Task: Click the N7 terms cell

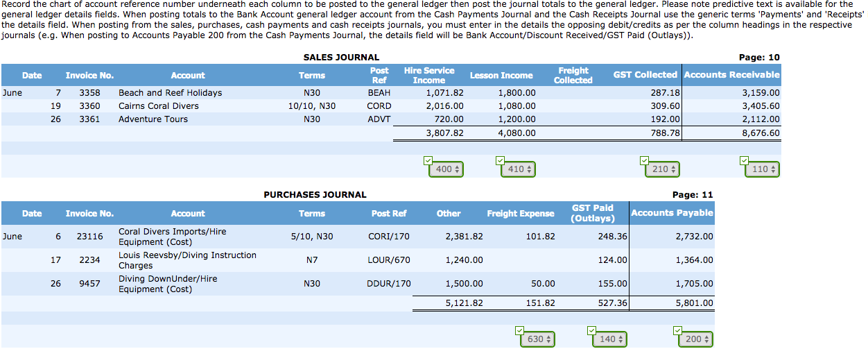Action: click(x=312, y=260)
